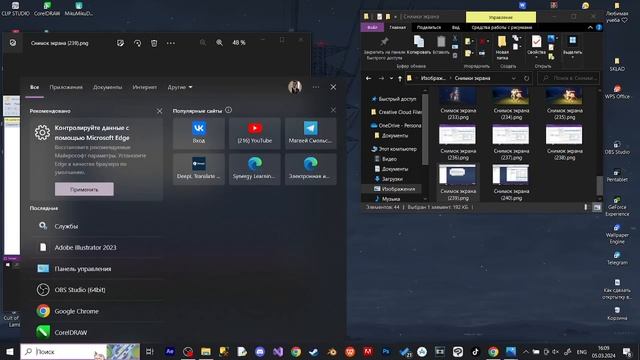640x360 pixels.
Task: Click the edit image icon in Photos
Action: pos(120,43)
